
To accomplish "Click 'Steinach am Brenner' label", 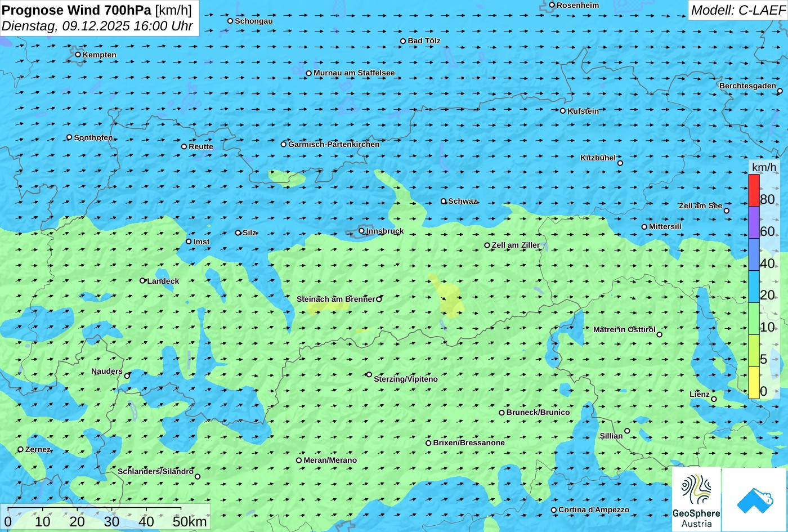I will (x=335, y=299).
